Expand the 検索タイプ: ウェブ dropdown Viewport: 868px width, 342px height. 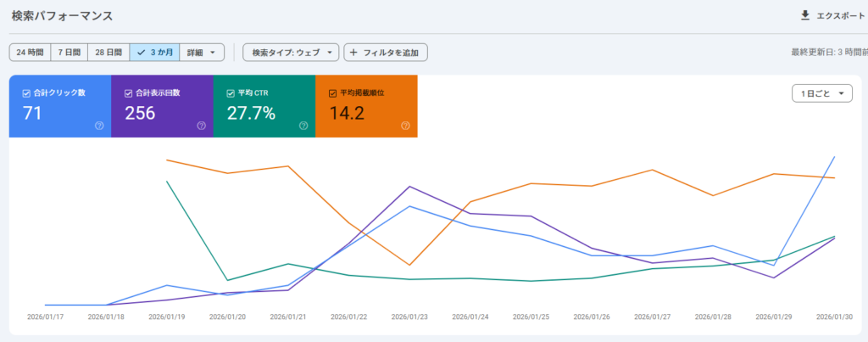(291, 53)
